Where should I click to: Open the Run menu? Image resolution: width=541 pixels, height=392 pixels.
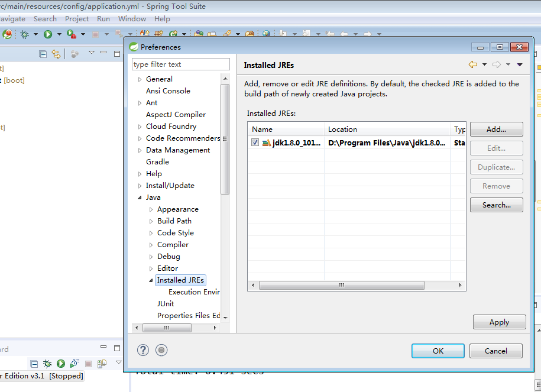[x=103, y=19]
